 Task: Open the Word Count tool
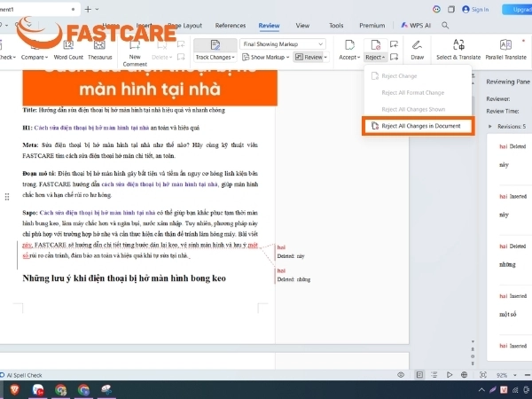tap(68, 51)
